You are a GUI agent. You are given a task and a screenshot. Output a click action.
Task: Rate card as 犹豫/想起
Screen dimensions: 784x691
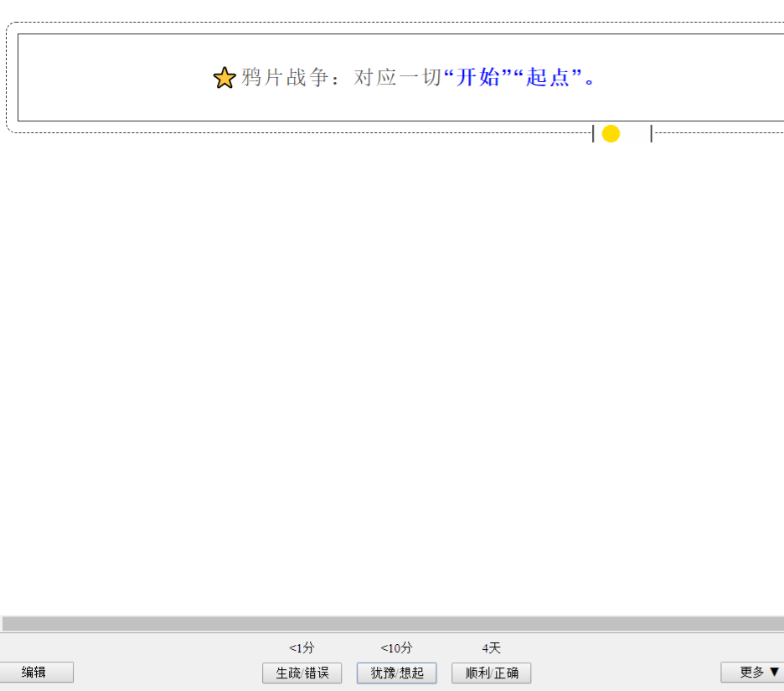click(396, 673)
